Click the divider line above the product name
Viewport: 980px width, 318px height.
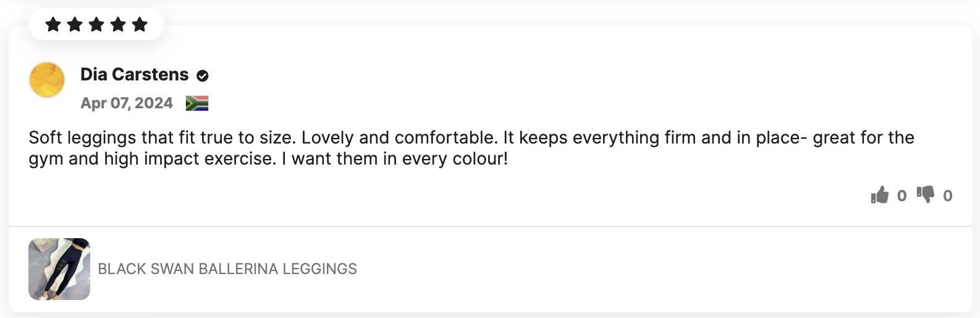tap(491, 226)
